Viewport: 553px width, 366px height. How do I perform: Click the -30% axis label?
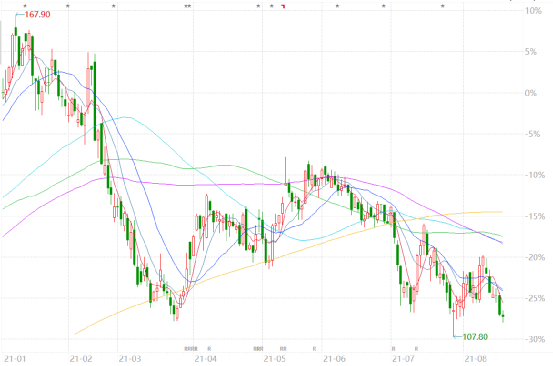click(x=535, y=339)
